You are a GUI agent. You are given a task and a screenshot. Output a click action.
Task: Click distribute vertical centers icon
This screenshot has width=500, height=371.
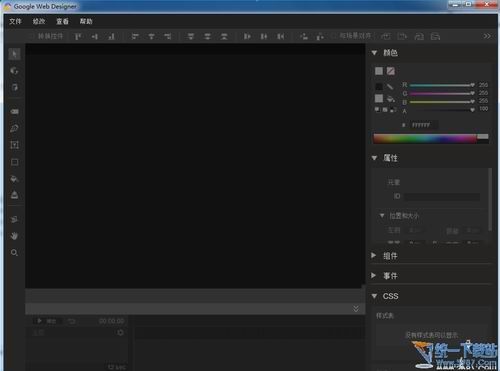tap(207, 36)
